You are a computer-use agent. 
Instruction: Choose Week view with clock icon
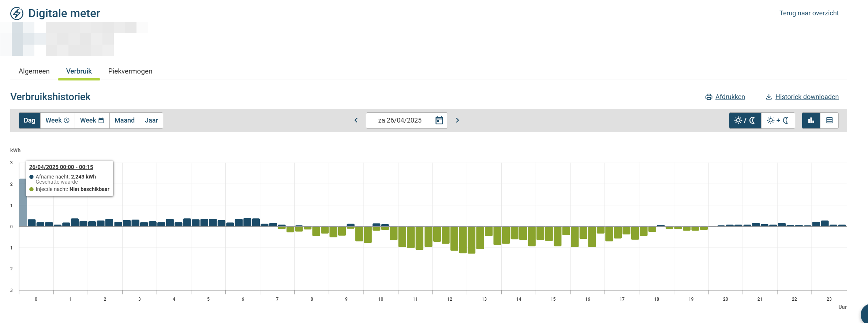(x=57, y=120)
